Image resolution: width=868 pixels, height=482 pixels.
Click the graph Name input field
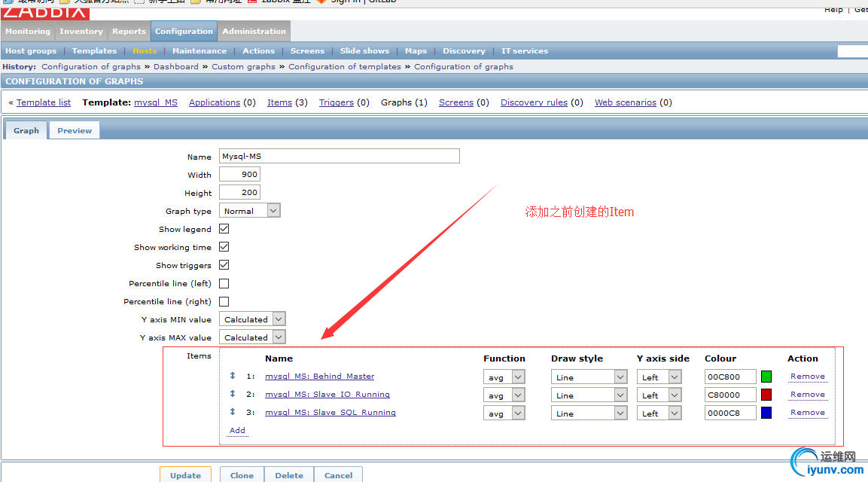tap(340, 156)
